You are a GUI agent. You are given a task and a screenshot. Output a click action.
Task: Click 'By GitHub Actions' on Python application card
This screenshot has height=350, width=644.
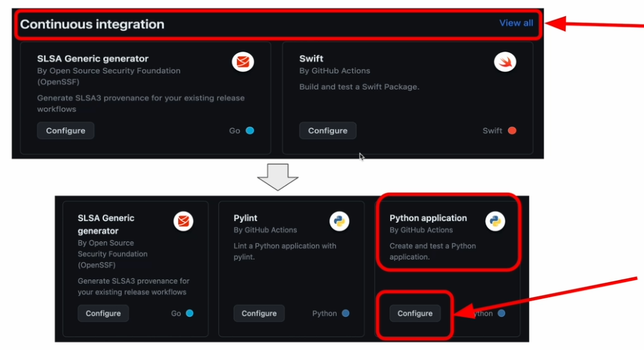421,230
